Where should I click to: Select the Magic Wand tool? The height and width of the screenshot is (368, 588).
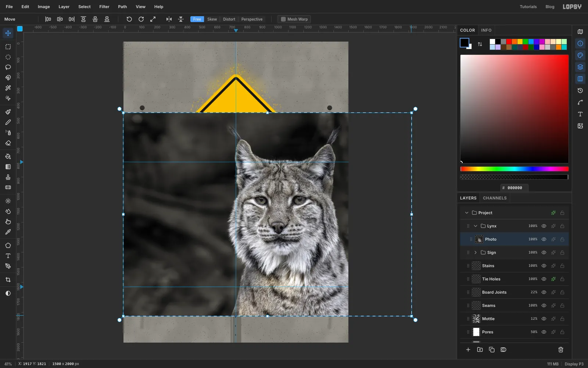[8, 88]
